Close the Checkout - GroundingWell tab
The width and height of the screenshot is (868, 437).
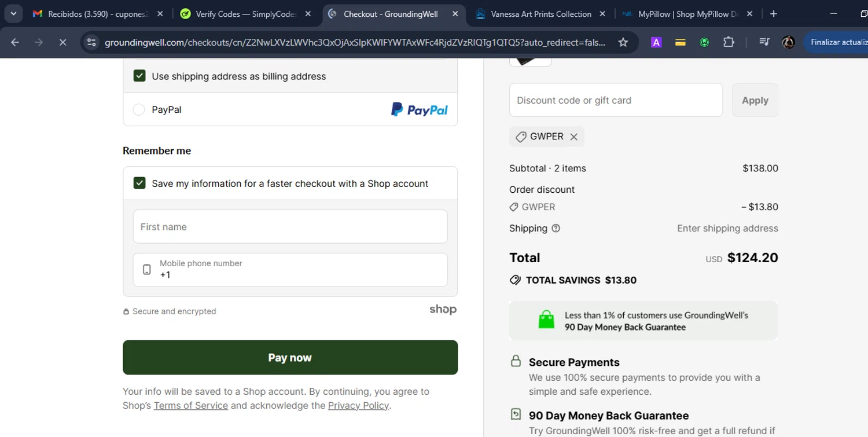coord(455,14)
